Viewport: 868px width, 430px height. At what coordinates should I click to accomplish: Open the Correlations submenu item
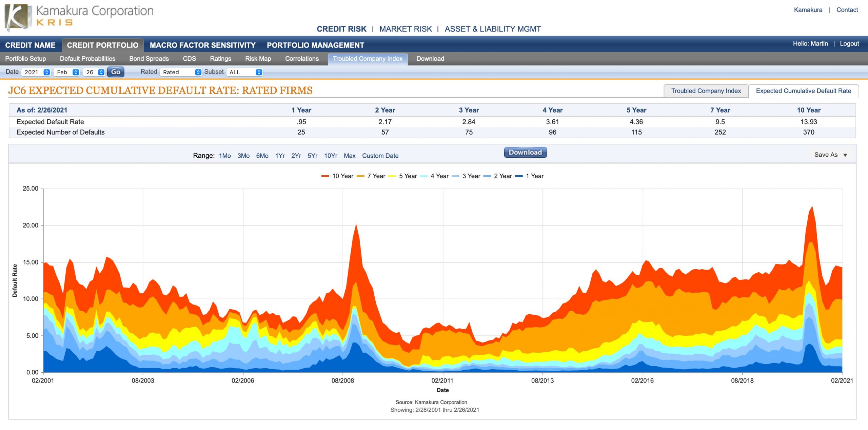click(x=302, y=59)
